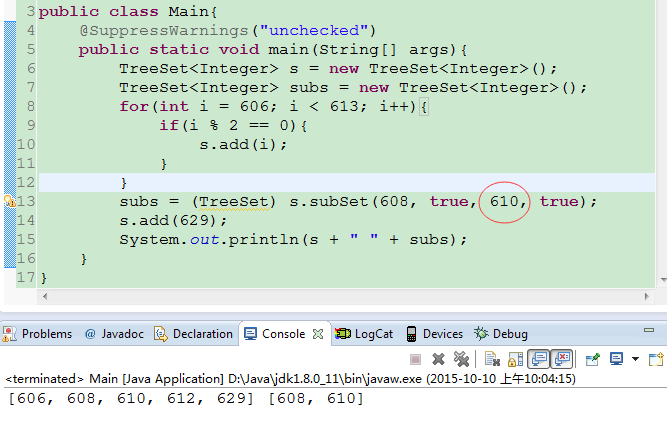Toggle show console when standard output changes

point(539,359)
